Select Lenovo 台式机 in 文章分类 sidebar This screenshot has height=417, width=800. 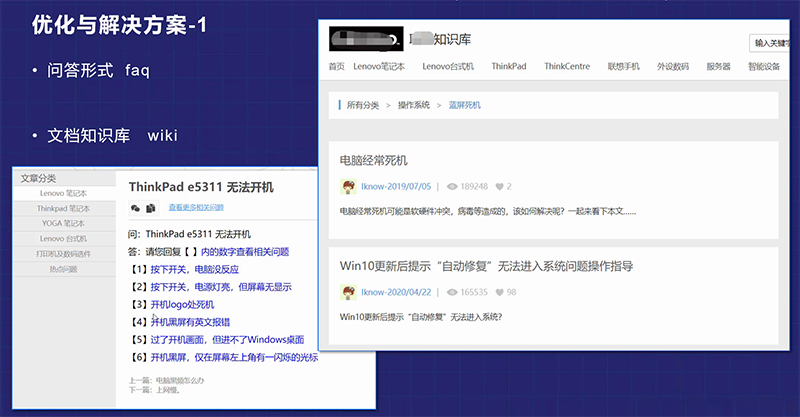(64, 238)
